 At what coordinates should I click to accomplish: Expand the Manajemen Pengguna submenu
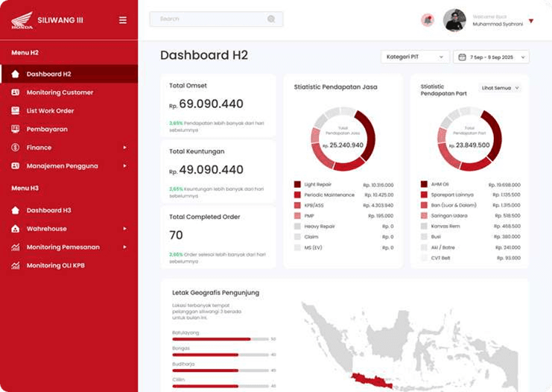point(124,166)
